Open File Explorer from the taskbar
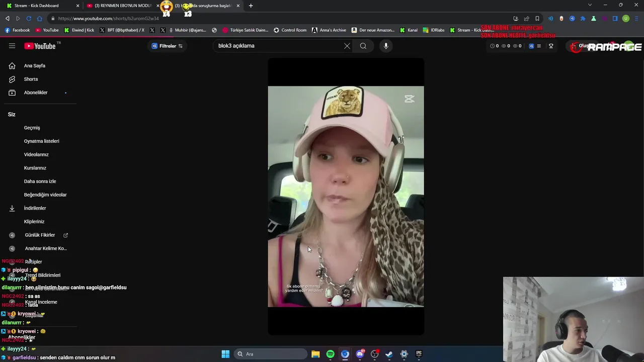This screenshot has width=644, height=362. 315,354
